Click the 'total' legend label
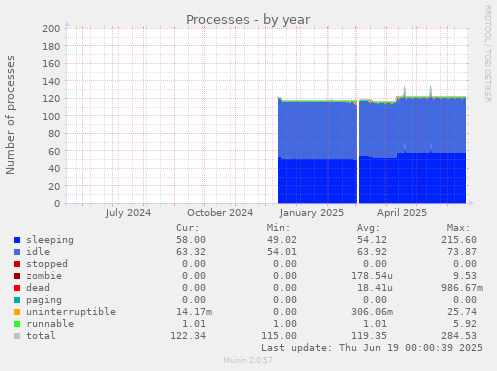Viewport: 497px width, 371px height. pos(41,336)
